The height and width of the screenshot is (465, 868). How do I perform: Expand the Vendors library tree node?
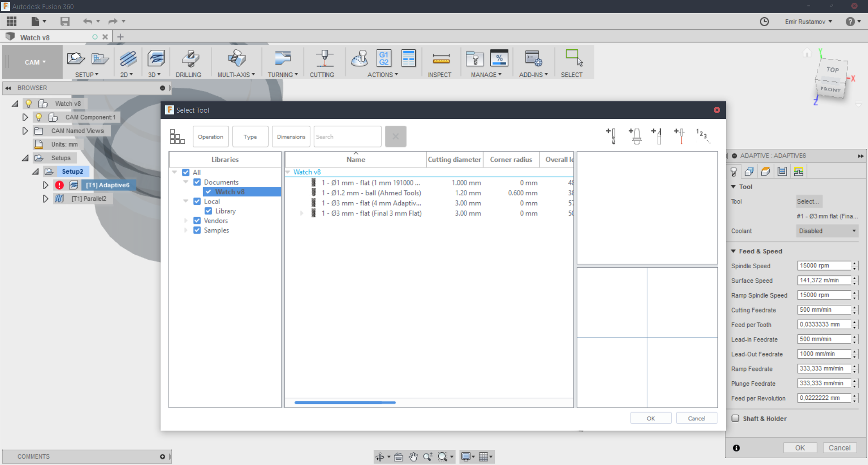pos(185,220)
